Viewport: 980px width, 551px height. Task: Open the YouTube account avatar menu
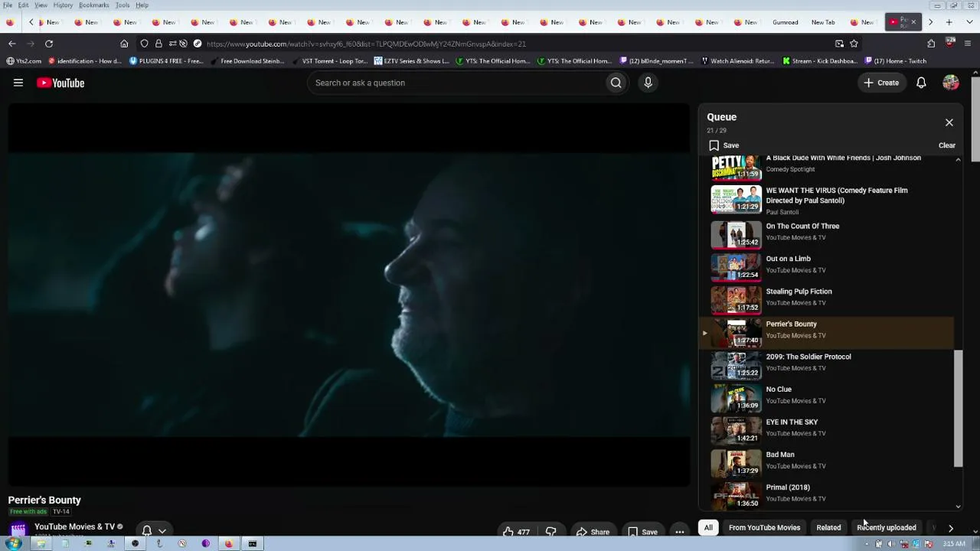951,83
